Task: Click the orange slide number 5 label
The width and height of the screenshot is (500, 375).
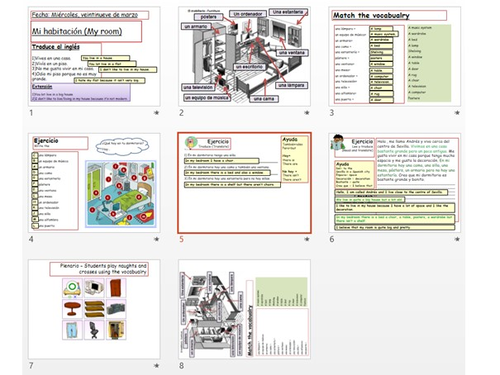Action: point(181,239)
